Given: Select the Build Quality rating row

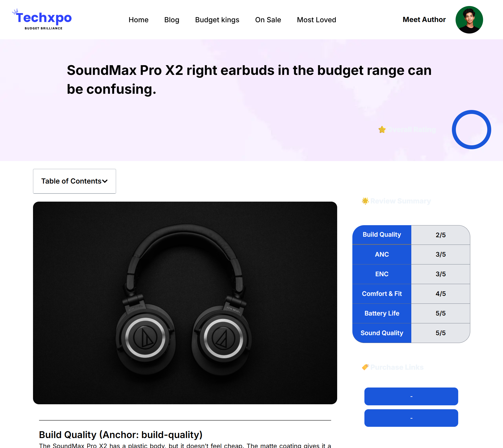Looking at the screenshot, I should click(x=411, y=235).
